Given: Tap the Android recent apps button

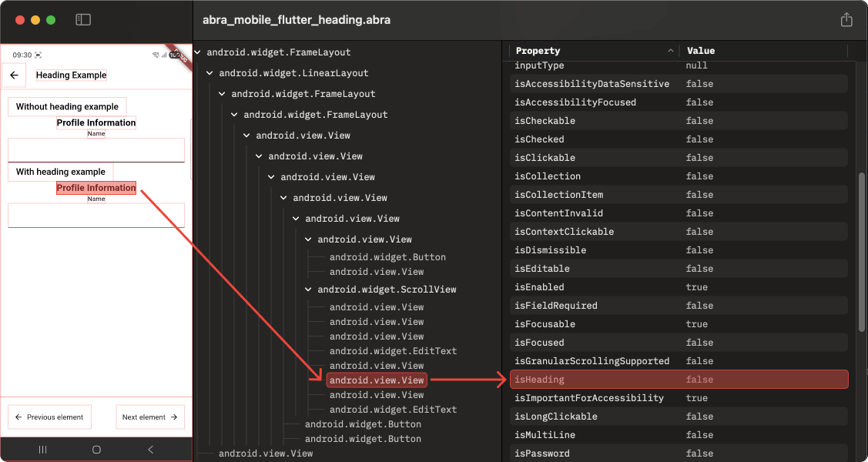Looking at the screenshot, I should [x=42, y=449].
